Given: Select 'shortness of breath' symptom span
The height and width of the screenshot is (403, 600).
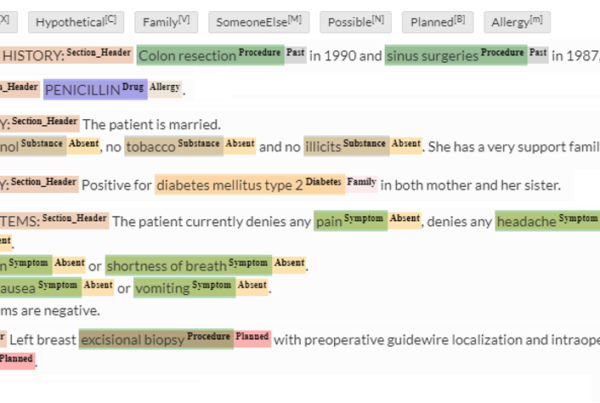Looking at the screenshot, I should click(188, 265).
